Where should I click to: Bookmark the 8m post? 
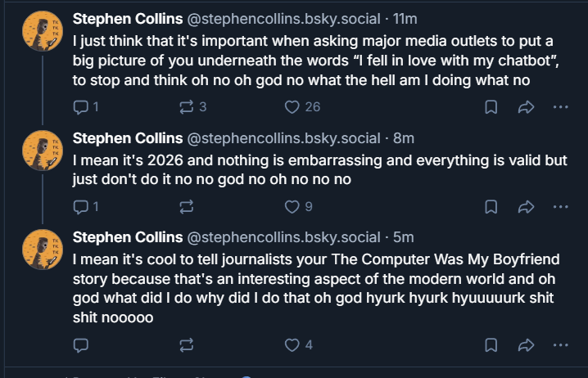coord(491,207)
